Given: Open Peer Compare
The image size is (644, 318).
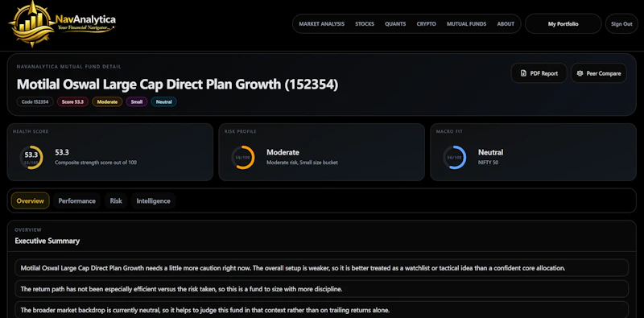Looking at the screenshot, I should click(599, 73).
